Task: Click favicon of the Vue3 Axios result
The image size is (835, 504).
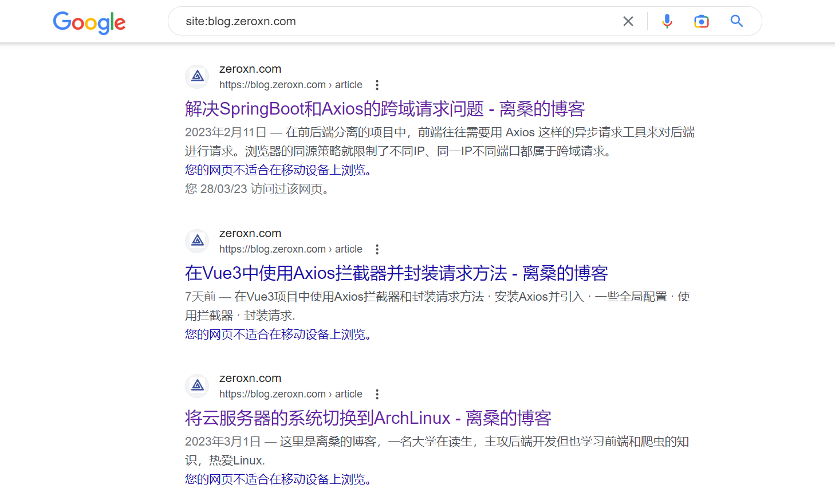Action: click(x=198, y=241)
